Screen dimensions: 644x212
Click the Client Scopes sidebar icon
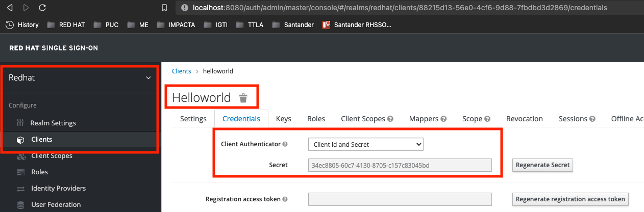coord(20,156)
